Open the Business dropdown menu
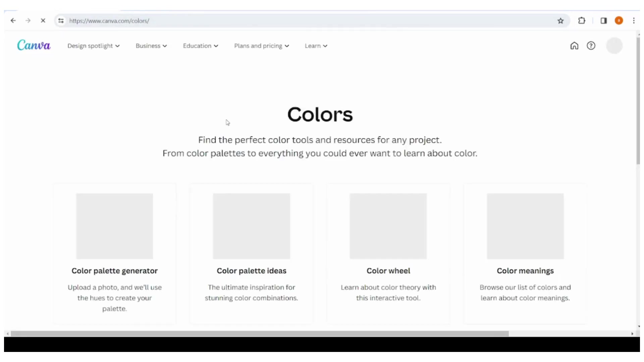644x362 pixels. (151, 46)
